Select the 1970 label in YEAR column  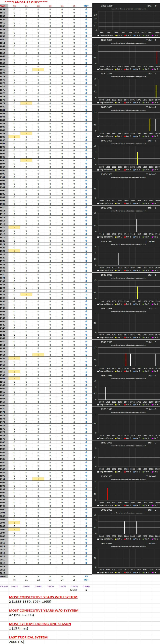pyautogui.click(x=3, y=409)
